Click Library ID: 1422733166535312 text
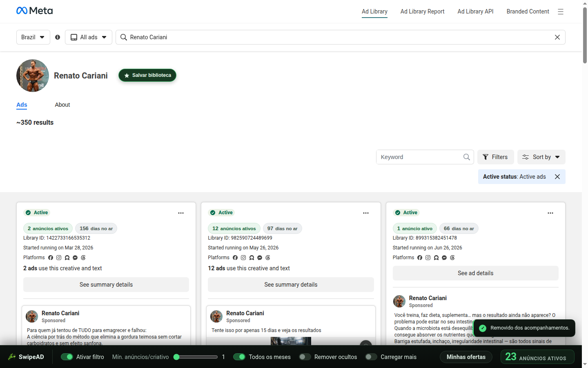 coord(57,238)
